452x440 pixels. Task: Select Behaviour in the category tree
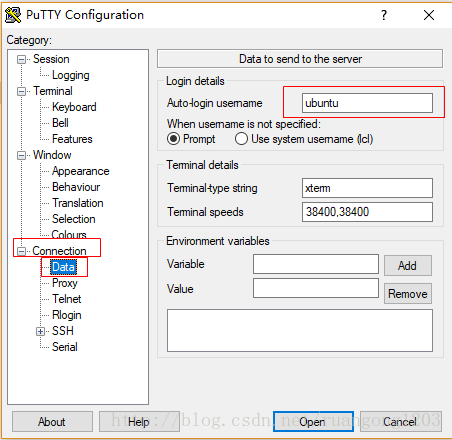(76, 187)
